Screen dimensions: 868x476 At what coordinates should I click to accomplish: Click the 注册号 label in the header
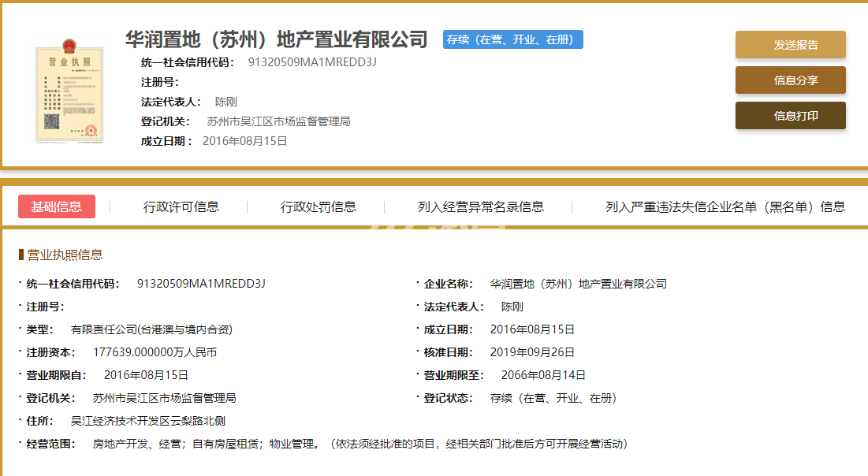point(159,82)
